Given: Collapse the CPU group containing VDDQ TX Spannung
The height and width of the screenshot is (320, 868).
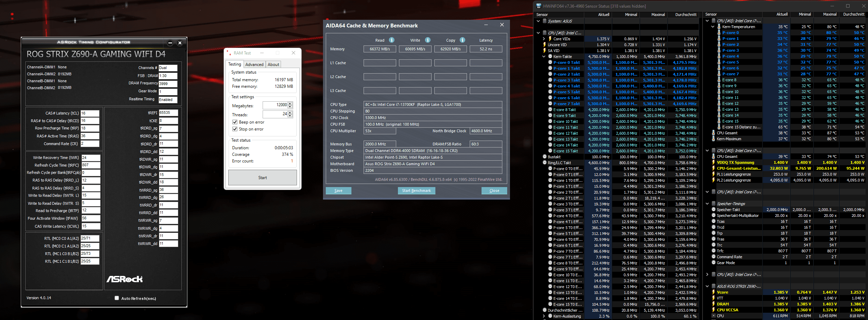Looking at the screenshot, I should click(x=707, y=151).
